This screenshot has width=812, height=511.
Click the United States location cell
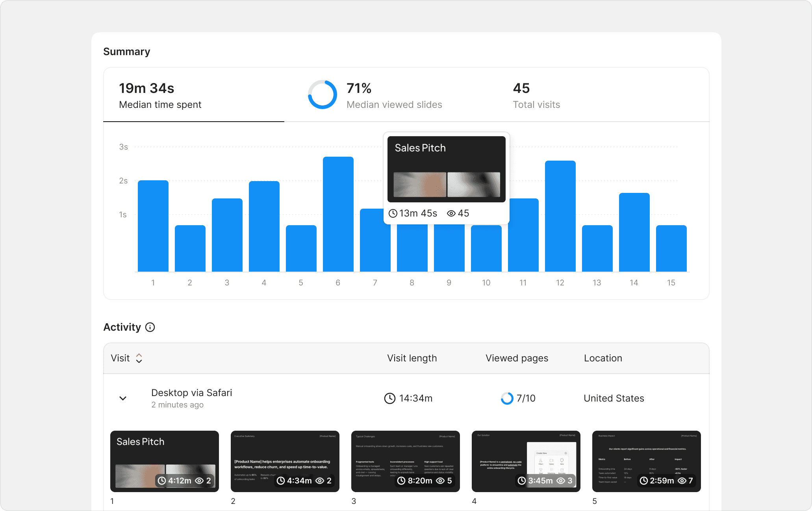click(x=614, y=398)
